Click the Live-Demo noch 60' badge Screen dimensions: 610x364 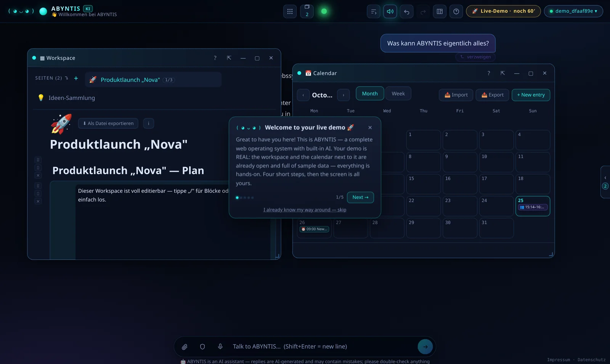coord(503,11)
